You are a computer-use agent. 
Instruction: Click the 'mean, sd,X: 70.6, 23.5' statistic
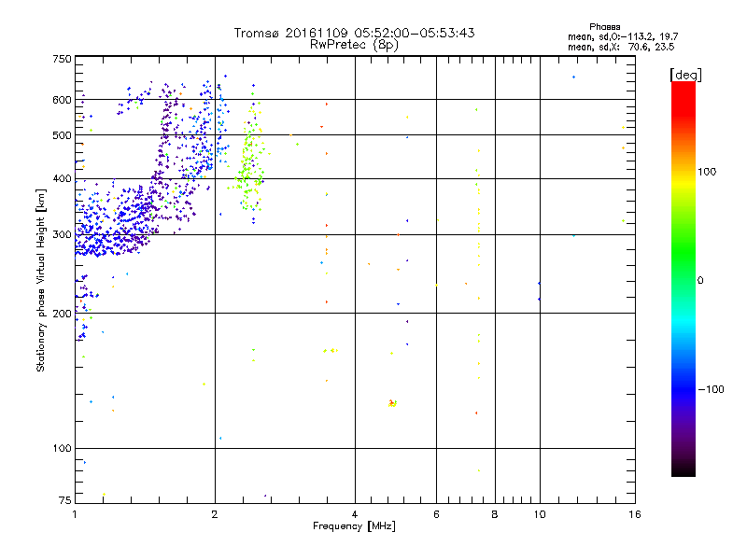(x=621, y=47)
